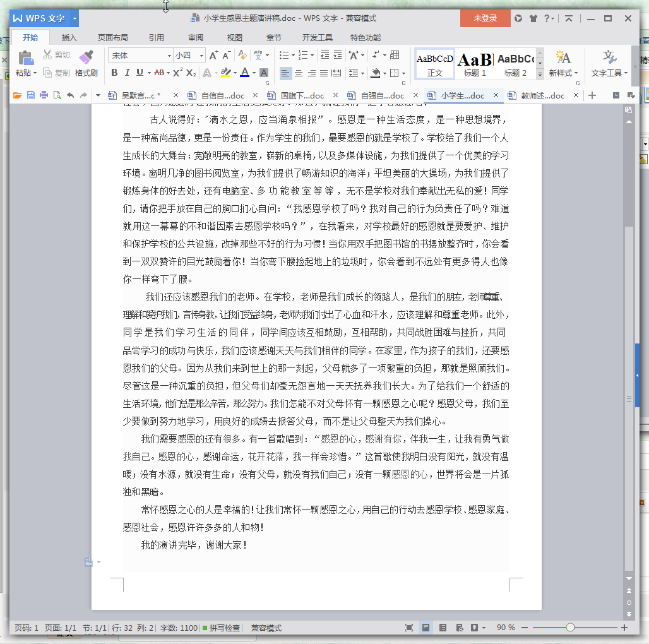This screenshot has height=644, width=649.
Task: Open the 页面布局 ribbon tab
Action: coord(112,37)
